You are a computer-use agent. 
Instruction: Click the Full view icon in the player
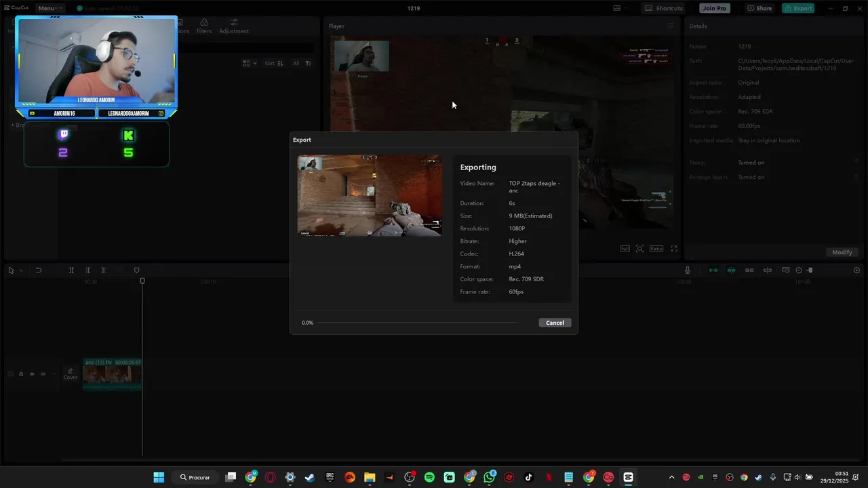click(x=625, y=249)
